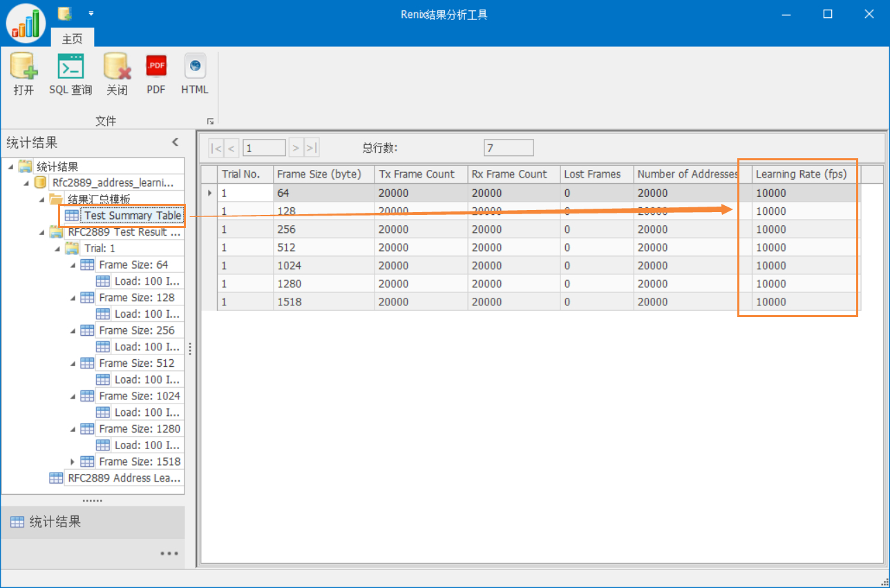Viewport: 890px width, 588px height.
Task: Open a result database file
Action: tap(23, 74)
